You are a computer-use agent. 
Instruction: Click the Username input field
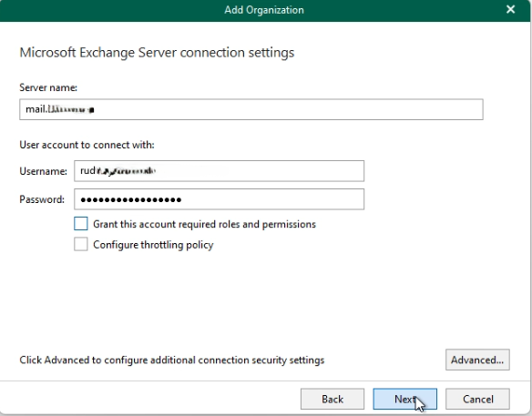coord(220,171)
